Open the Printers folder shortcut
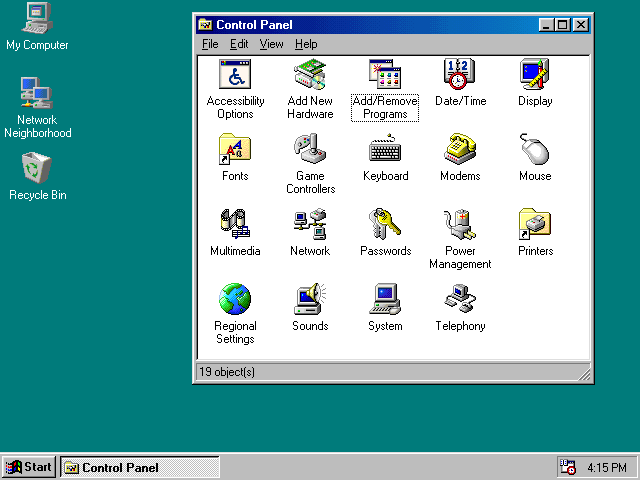640x480 pixels. [x=535, y=224]
